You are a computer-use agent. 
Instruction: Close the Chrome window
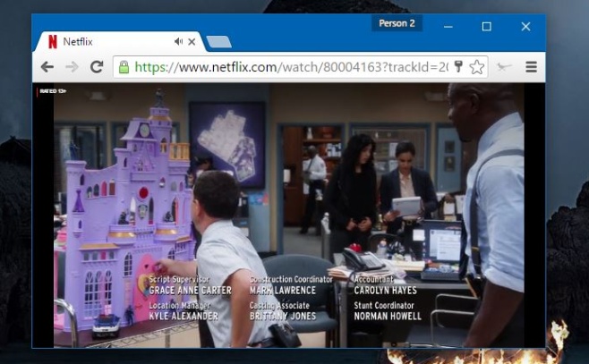525,26
